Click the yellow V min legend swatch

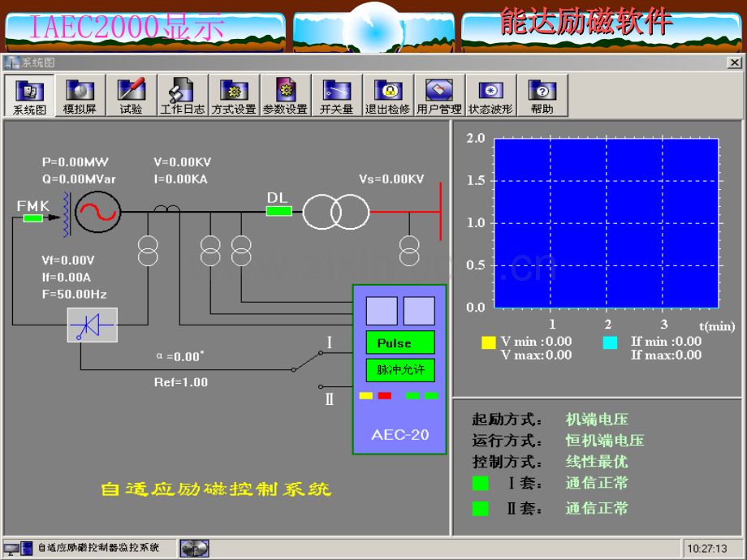pyautogui.click(x=488, y=342)
